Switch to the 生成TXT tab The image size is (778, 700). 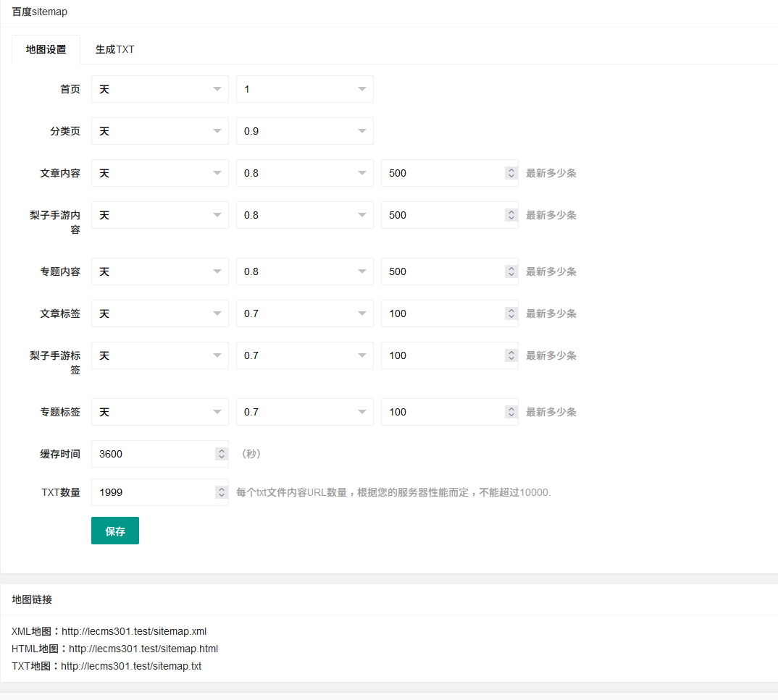tap(114, 49)
